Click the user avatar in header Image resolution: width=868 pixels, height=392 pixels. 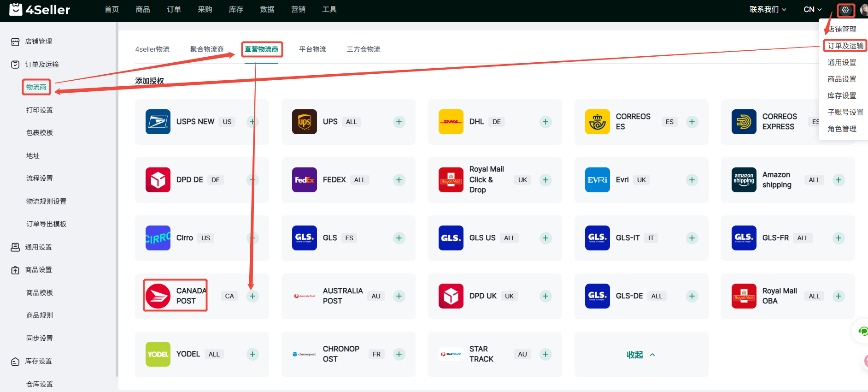coord(864,10)
